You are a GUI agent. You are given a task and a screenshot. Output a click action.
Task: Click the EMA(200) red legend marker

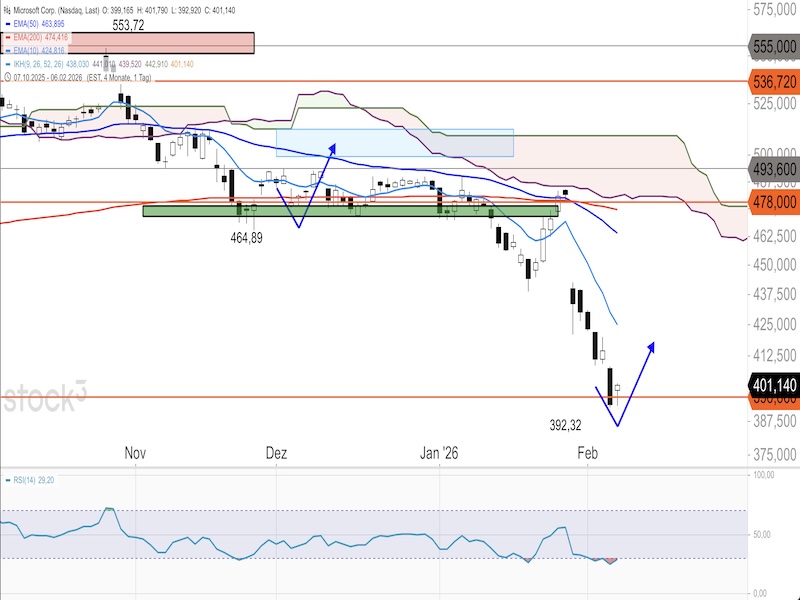[8, 36]
